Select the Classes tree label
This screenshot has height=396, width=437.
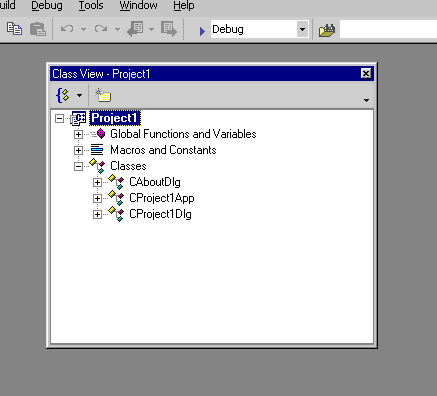point(128,166)
